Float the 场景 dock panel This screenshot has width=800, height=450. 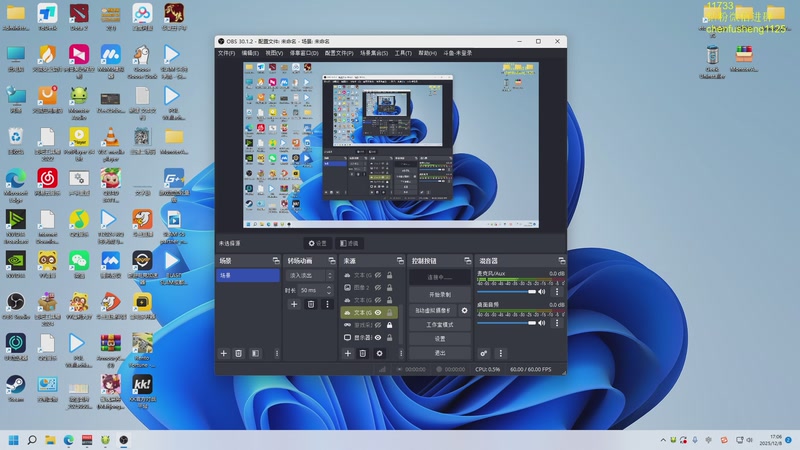pyautogui.click(x=276, y=261)
